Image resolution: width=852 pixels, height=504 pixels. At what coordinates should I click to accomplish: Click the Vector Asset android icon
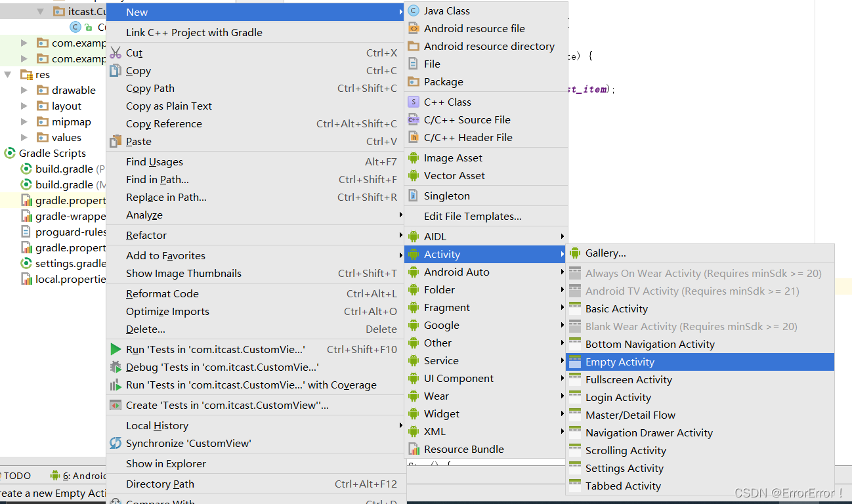tap(414, 175)
